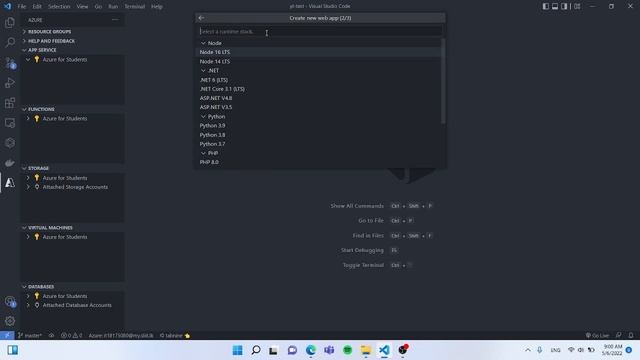The height and width of the screenshot is (360, 640).
Task: Click the master branch in status bar
Action: click(x=30, y=336)
